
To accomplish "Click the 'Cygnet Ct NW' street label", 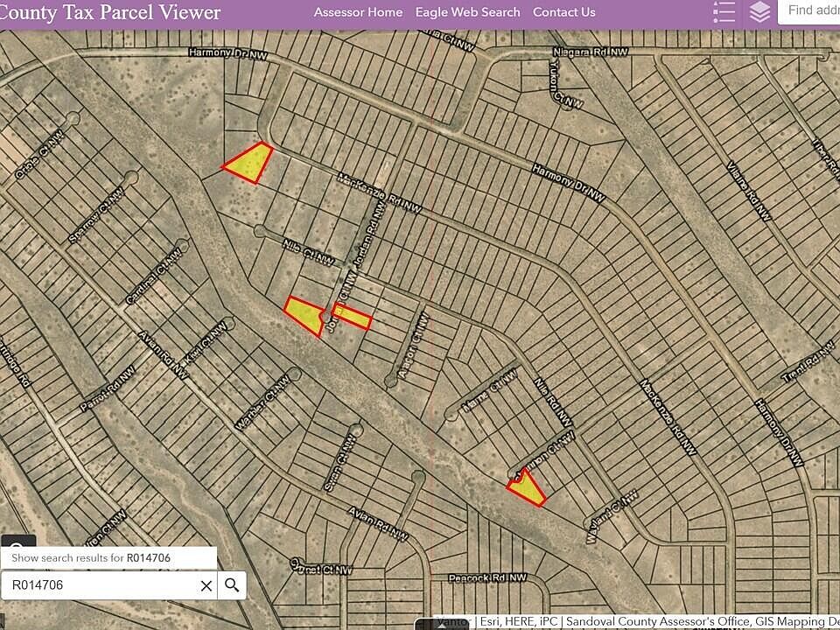I will click(x=321, y=567).
